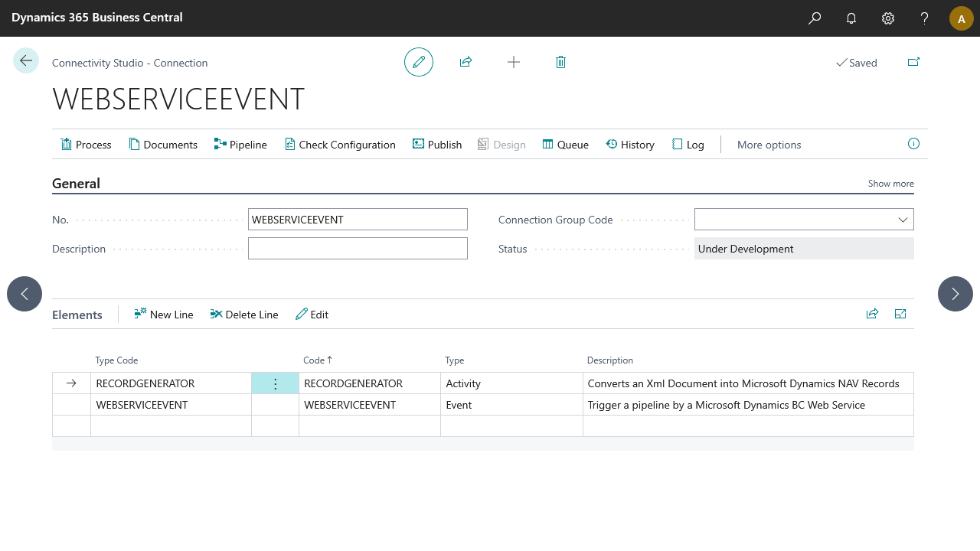The image size is (980, 551).
Task: Select WEBSERVICEEVENT Type Code cell
Action: click(171, 405)
